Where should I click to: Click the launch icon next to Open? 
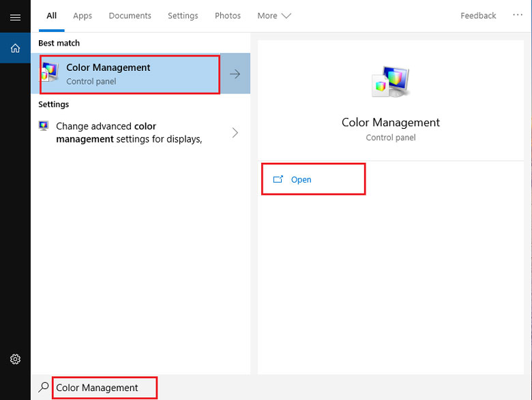point(278,180)
